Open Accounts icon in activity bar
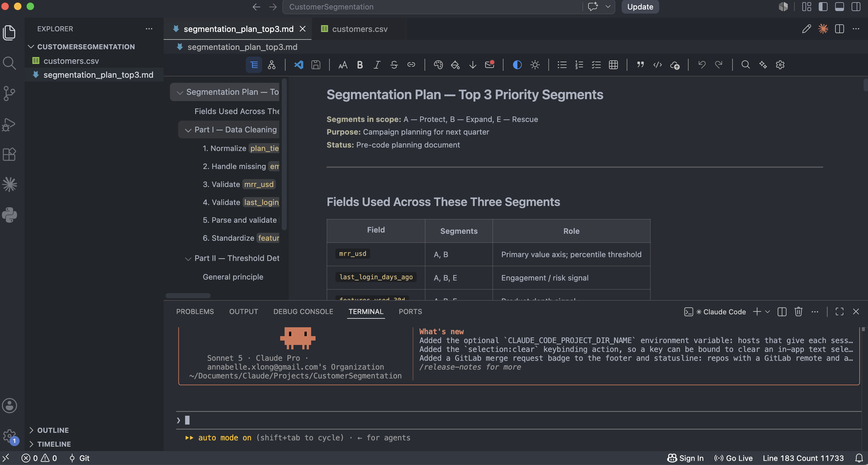Viewport: 868px width, 465px height. click(x=9, y=405)
